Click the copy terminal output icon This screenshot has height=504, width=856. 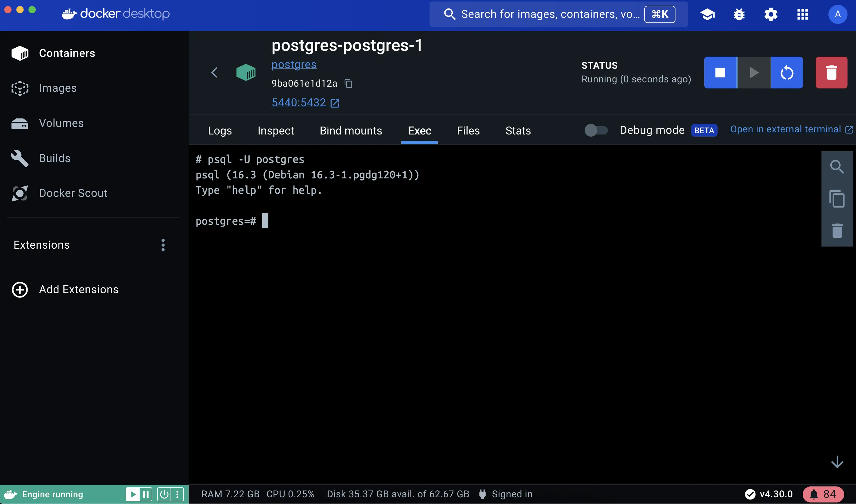click(838, 198)
